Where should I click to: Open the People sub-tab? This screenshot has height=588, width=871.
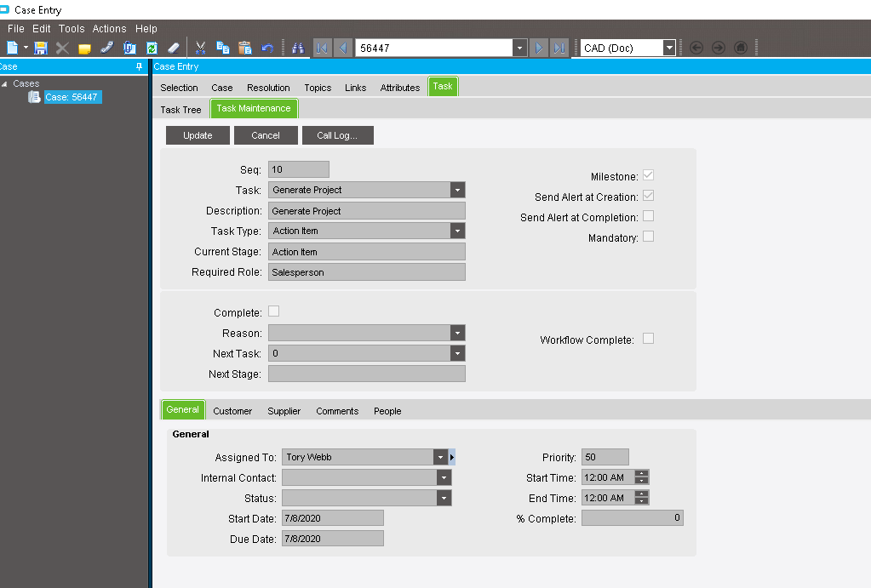[x=387, y=411]
